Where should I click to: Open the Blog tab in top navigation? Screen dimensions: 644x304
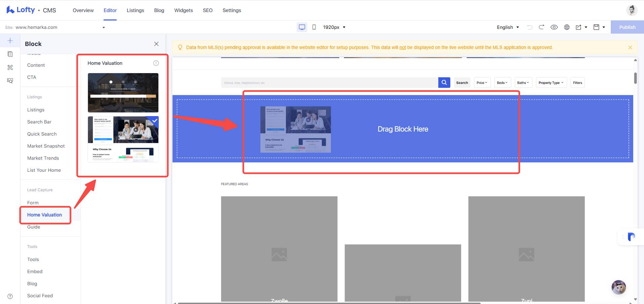[159, 10]
